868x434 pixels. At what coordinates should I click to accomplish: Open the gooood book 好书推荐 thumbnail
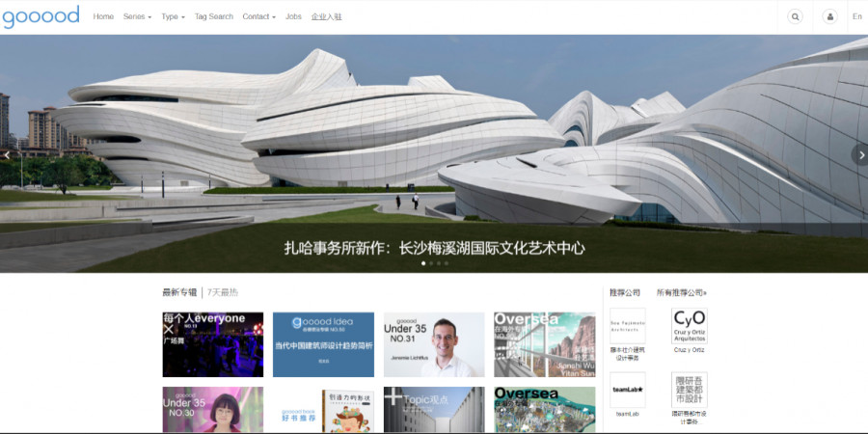[323, 410]
